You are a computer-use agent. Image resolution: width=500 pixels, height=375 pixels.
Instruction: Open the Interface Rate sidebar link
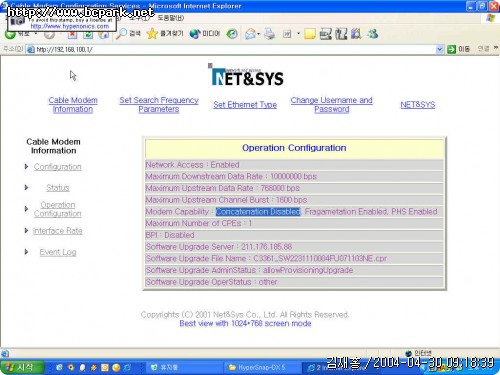click(x=58, y=231)
